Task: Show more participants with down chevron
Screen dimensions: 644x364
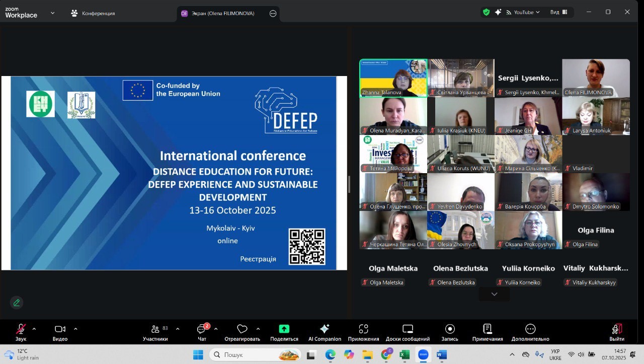Action: [x=494, y=294]
